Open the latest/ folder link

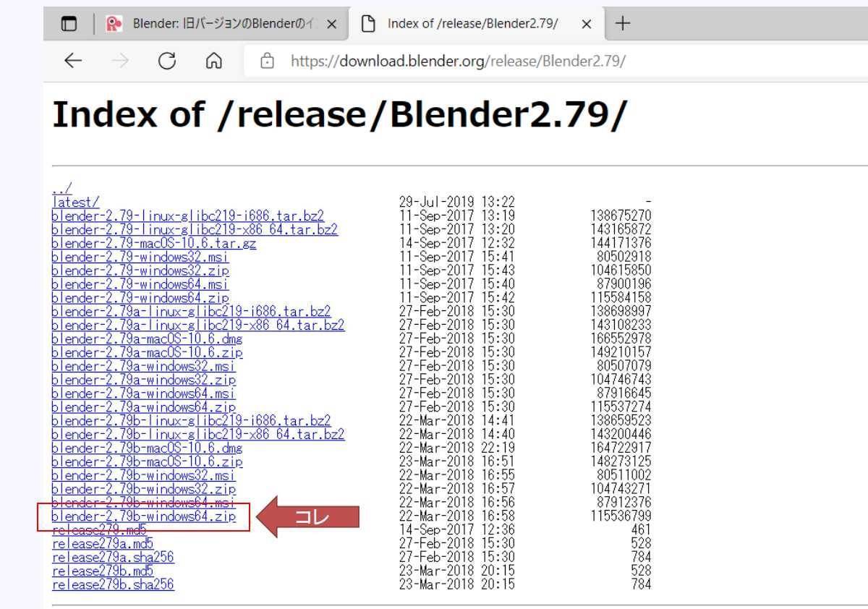tap(75, 202)
